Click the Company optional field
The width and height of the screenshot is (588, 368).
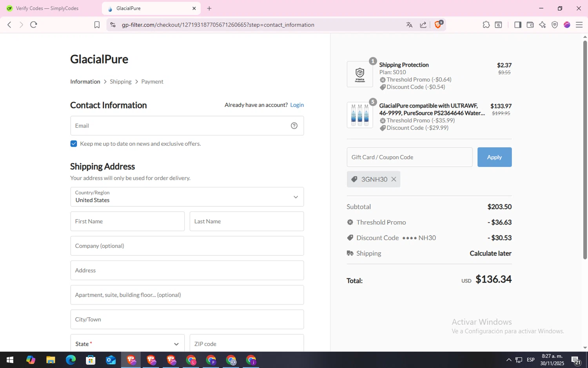coord(187,246)
